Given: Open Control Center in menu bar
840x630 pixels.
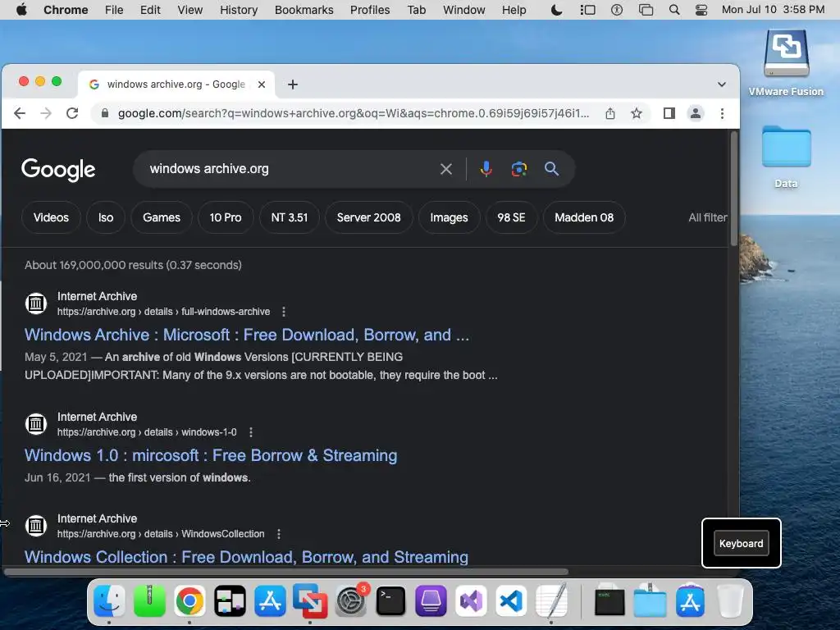Looking at the screenshot, I should pyautogui.click(x=701, y=10).
